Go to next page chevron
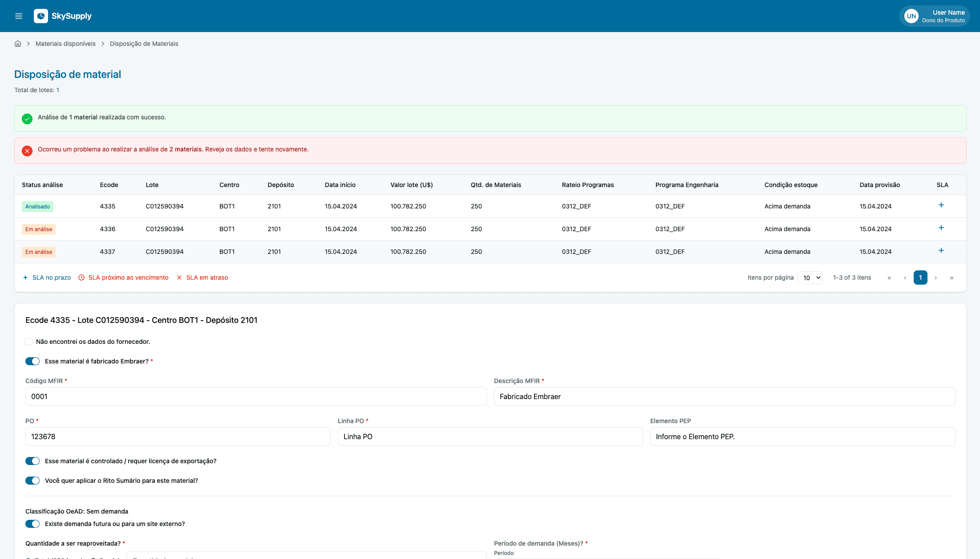The image size is (980, 559). click(x=936, y=278)
